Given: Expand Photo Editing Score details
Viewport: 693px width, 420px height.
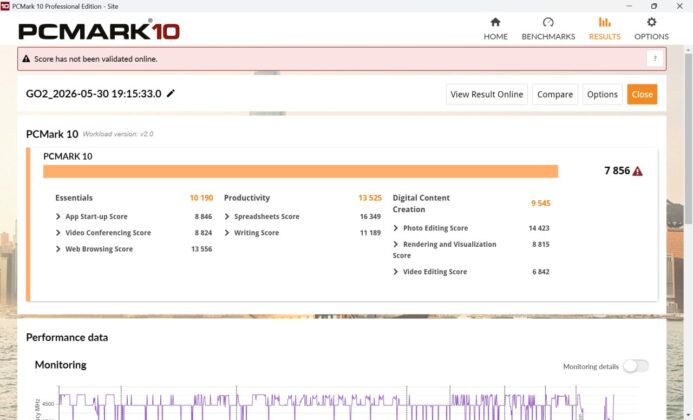Looking at the screenshot, I should (396, 228).
